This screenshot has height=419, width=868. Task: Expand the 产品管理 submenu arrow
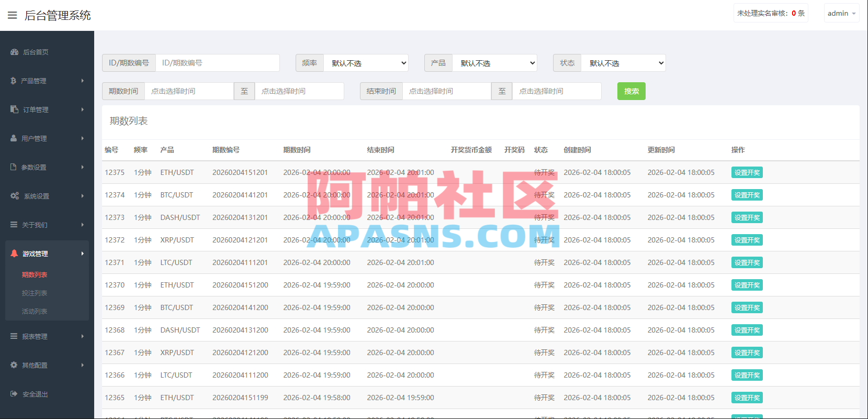point(83,81)
